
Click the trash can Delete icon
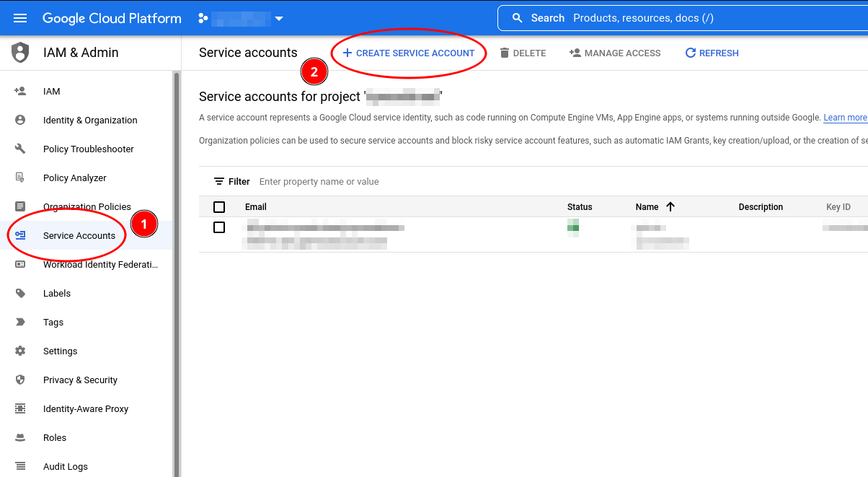click(x=505, y=53)
